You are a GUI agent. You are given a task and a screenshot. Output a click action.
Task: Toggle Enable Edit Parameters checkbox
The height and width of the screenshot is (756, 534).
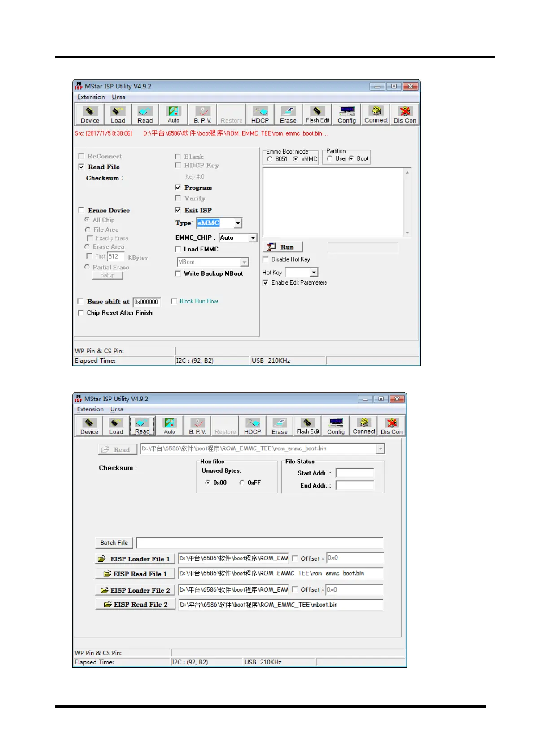tap(265, 283)
